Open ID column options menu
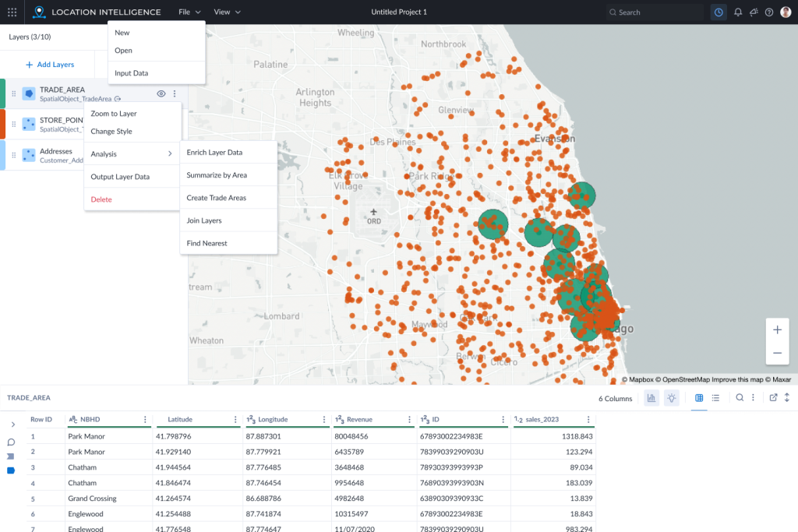This screenshot has height=532, width=798. tap(503, 420)
